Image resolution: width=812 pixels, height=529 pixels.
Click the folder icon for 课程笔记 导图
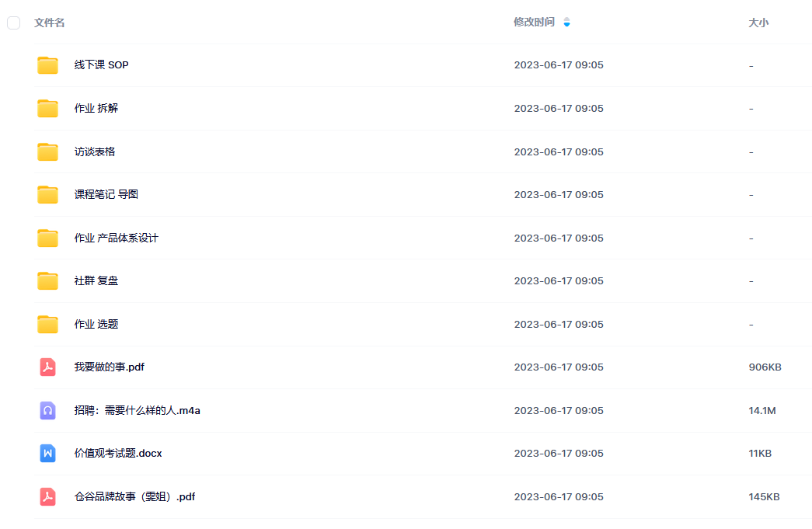(47, 195)
